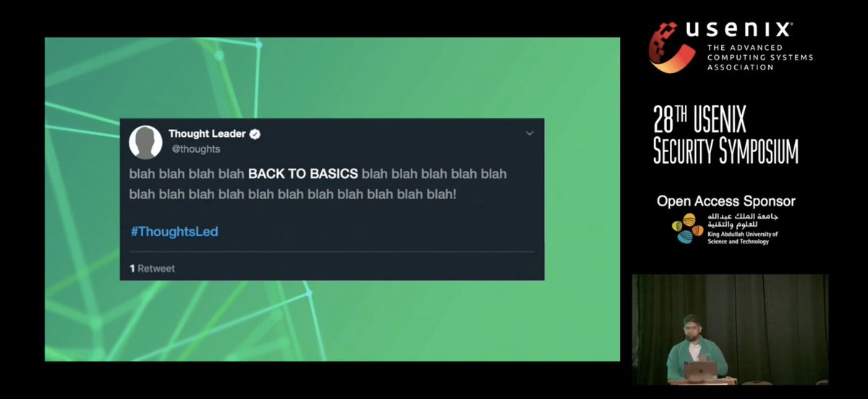The width and height of the screenshot is (868, 399).
Task: Click the red USENIX logo emblem
Action: (672, 47)
